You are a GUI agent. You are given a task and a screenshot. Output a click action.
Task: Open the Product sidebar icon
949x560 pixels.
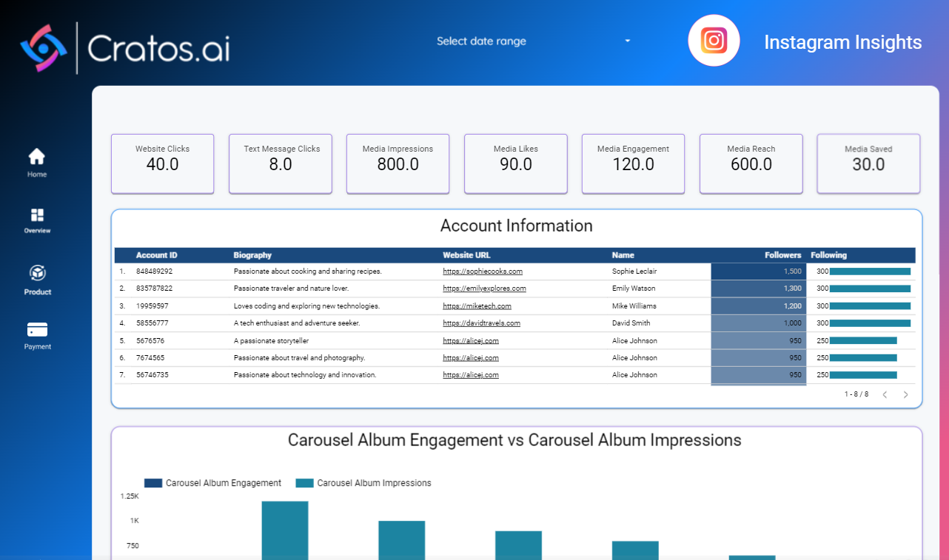[x=38, y=273]
